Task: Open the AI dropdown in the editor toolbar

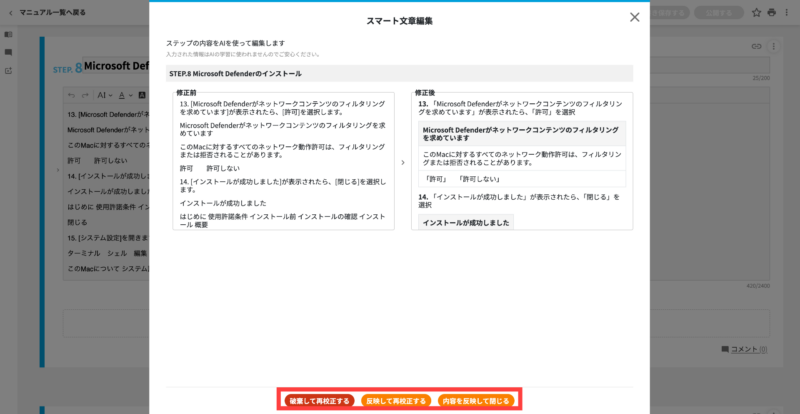Action: coord(104,95)
